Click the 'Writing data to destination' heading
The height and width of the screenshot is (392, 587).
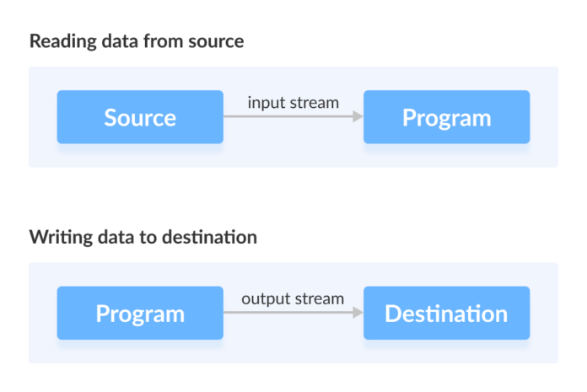click(x=143, y=237)
